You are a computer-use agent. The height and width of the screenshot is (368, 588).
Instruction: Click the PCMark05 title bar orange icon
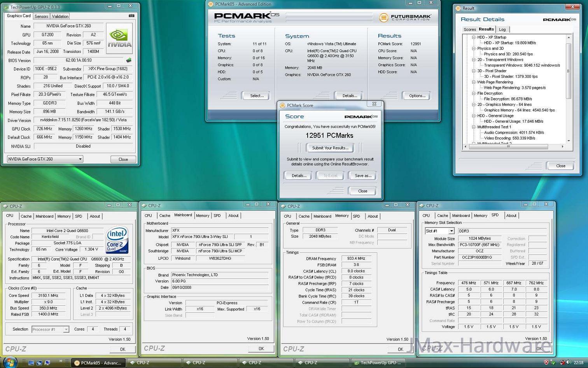[x=211, y=4]
